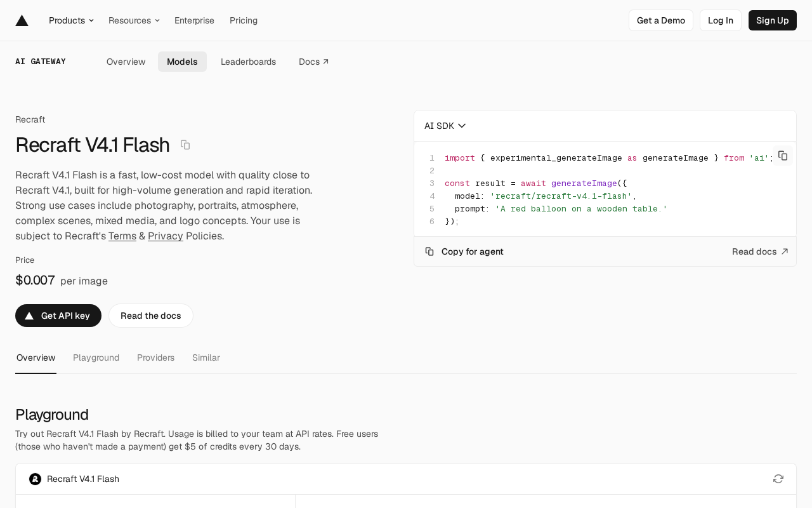Open Recraft's Privacy link
The width and height of the screenshot is (812, 508).
click(166, 236)
